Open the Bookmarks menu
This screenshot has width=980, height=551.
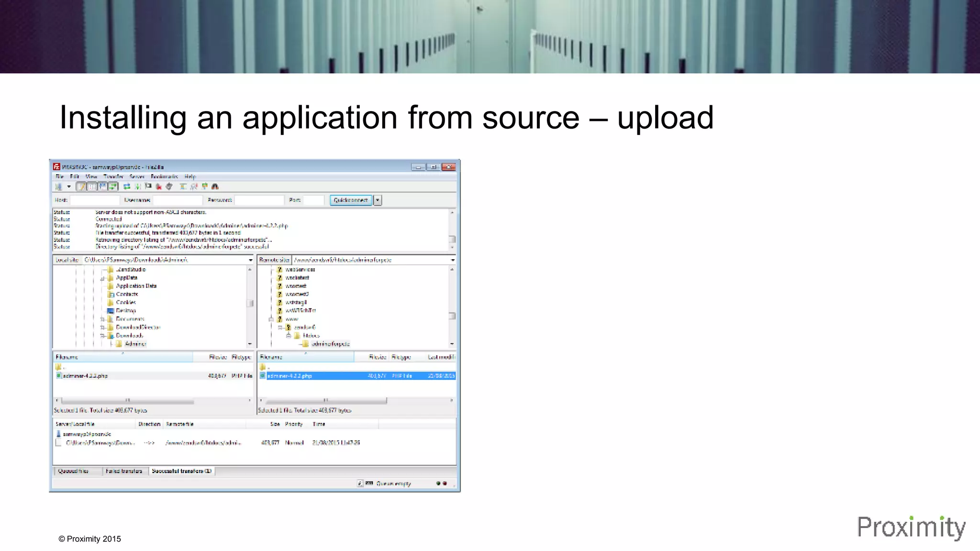[x=165, y=176]
